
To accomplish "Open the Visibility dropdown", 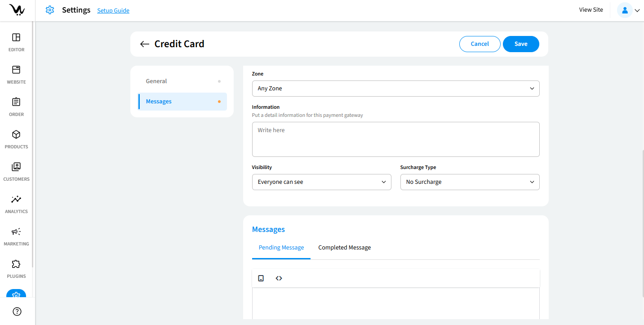I will click(x=321, y=182).
